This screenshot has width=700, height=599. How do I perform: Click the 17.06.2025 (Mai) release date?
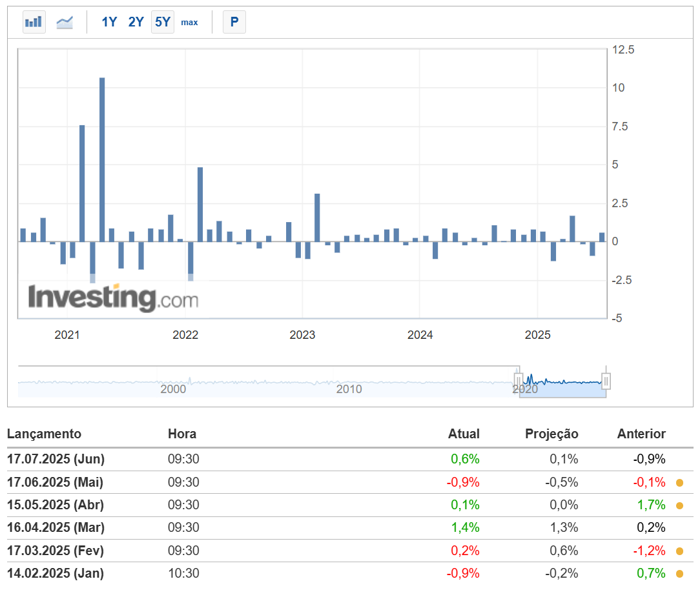pos(56,482)
